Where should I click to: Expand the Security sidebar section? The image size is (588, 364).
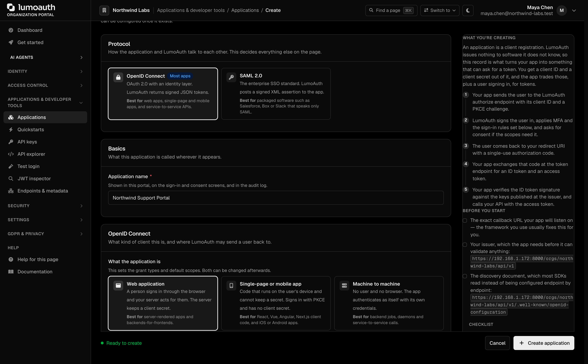[x=45, y=206]
